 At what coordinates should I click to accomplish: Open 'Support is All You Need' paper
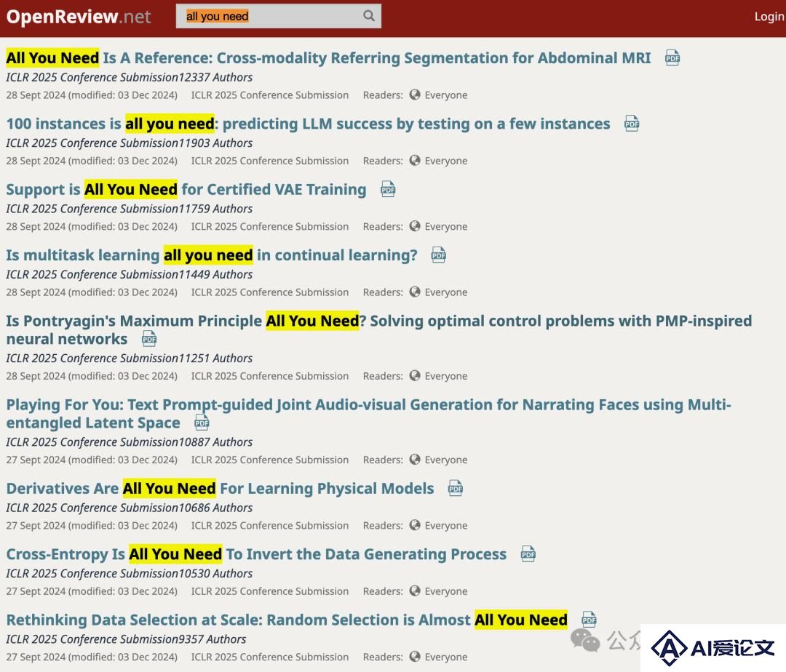(186, 189)
